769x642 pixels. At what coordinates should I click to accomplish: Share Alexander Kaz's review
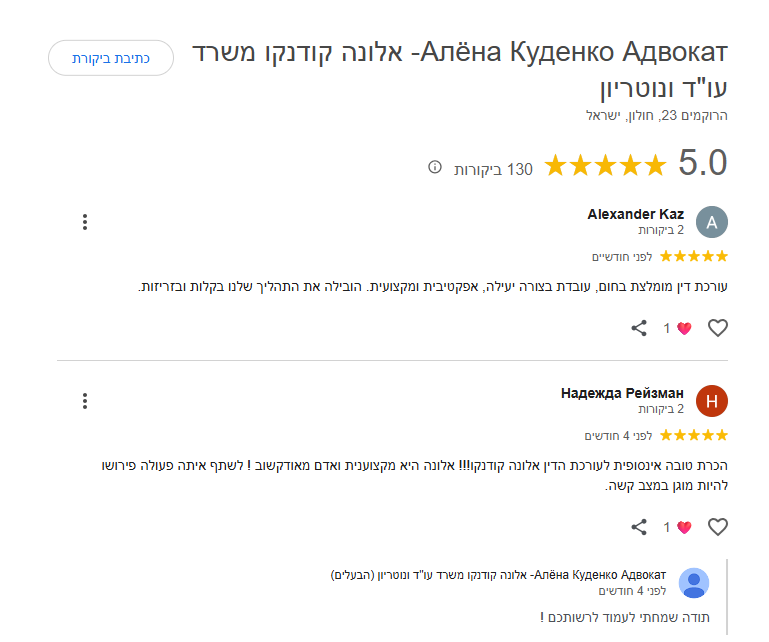639,327
